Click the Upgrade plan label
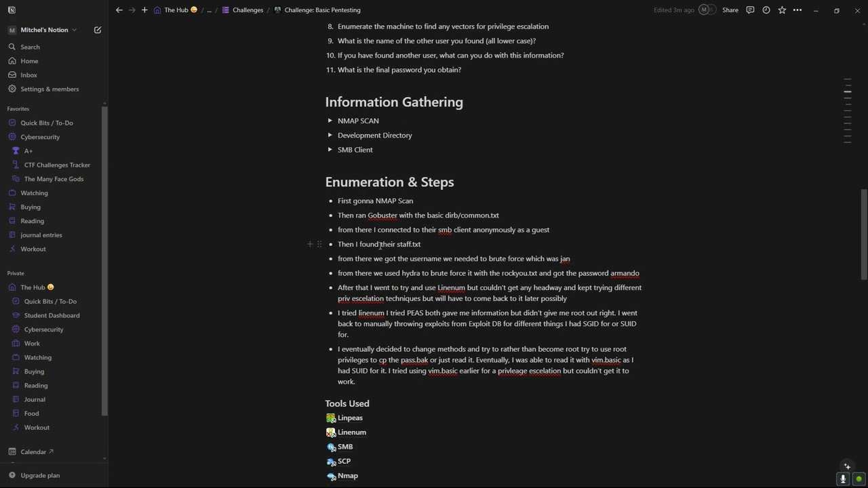 coord(40,475)
